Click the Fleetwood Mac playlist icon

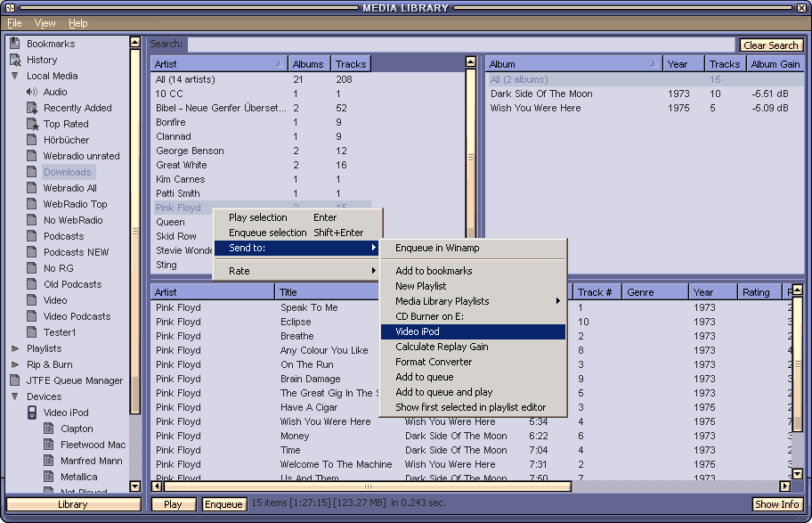point(49,445)
